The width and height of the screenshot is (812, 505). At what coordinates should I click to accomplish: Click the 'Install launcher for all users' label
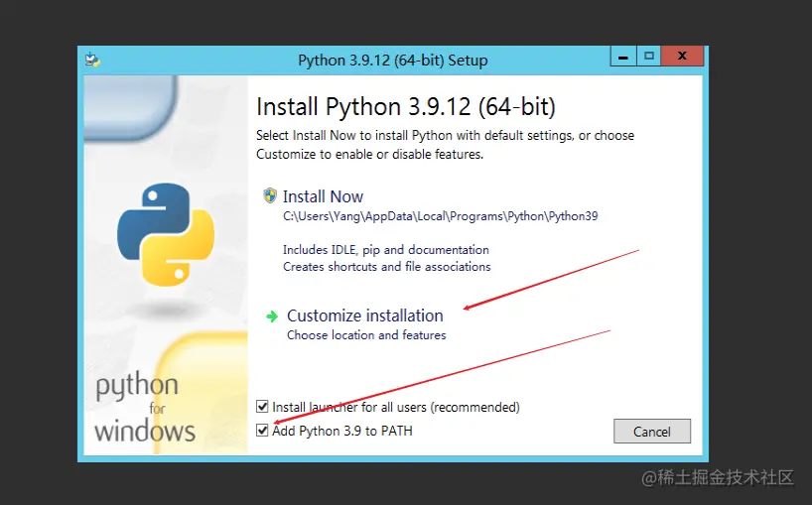(x=396, y=407)
